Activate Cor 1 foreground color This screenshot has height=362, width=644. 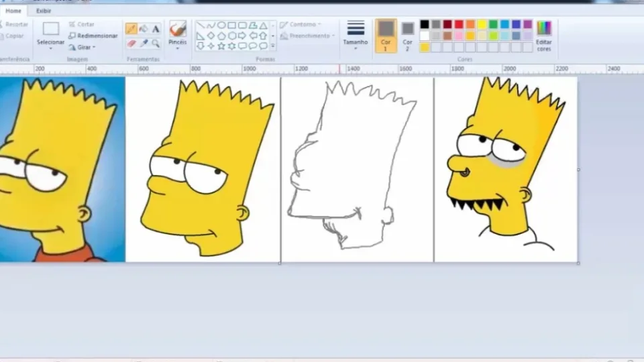[x=386, y=36]
